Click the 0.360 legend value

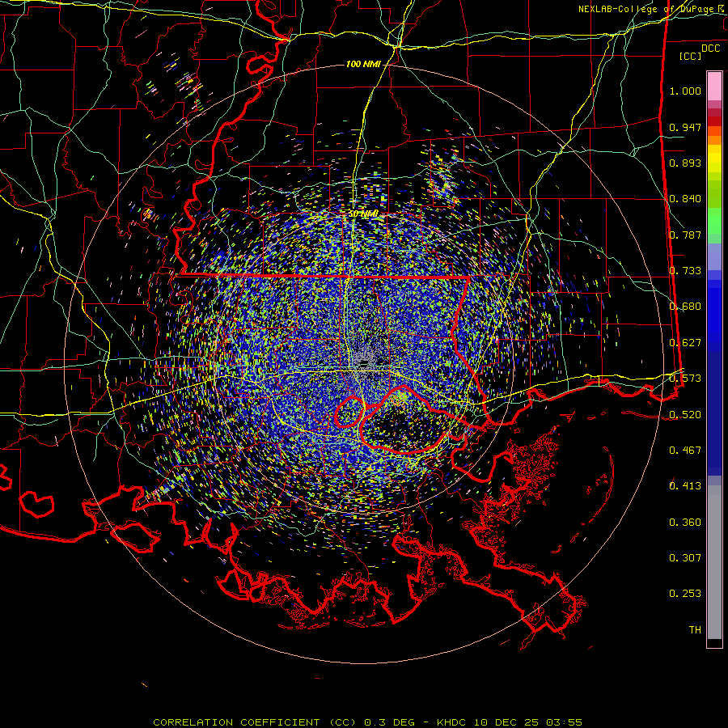tap(685, 523)
